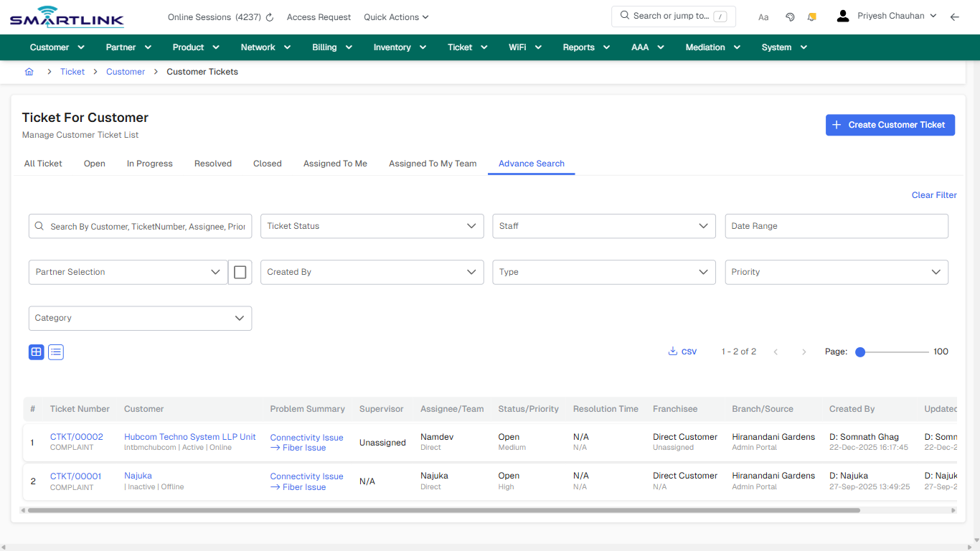Image resolution: width=980 pixels, height=551 pixels.
Task: Select the grid view icon
Action: (36, 352)
